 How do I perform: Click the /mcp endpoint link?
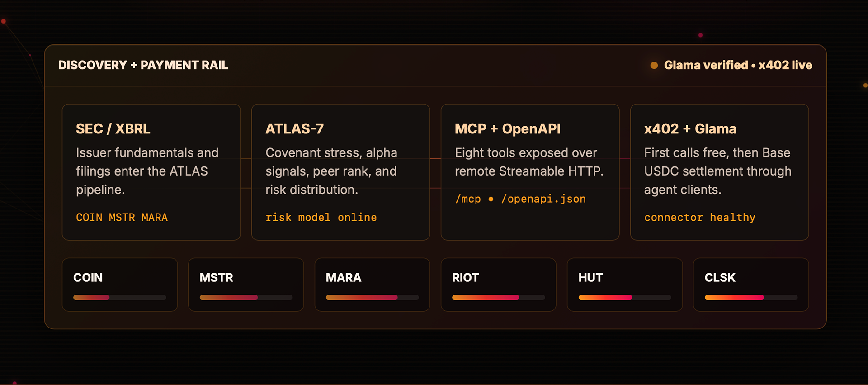(468, 199)
